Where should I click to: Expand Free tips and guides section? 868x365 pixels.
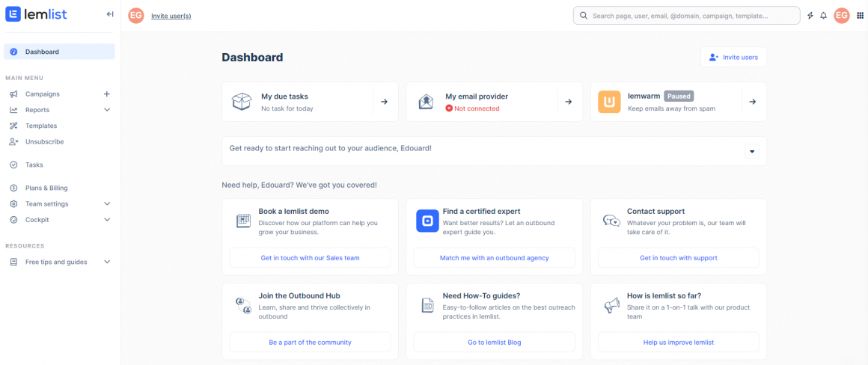(107, 263)
